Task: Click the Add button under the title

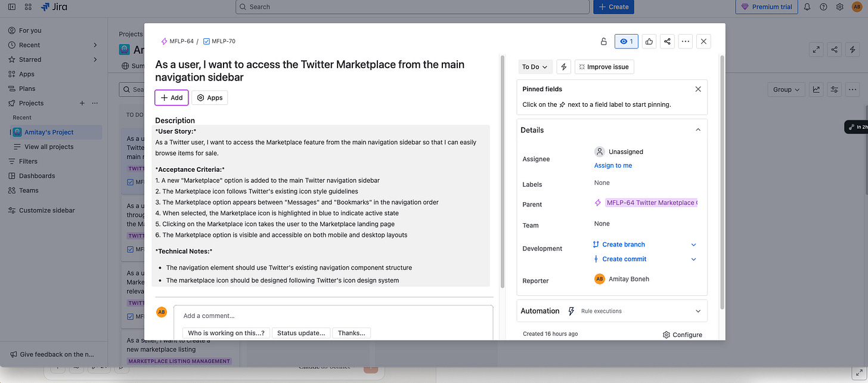Action: tap(172, 98)
